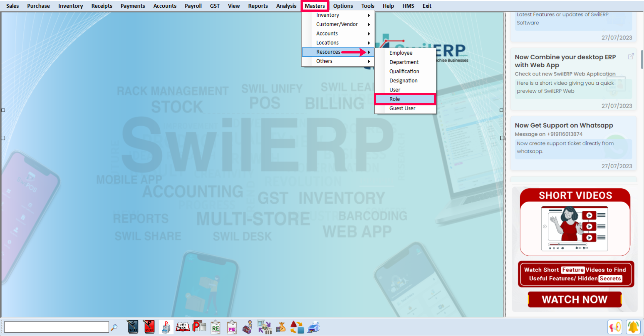The image size is (644, 336).
Task: Select Qualification from Resources submenu
Action: coord(405,71)
